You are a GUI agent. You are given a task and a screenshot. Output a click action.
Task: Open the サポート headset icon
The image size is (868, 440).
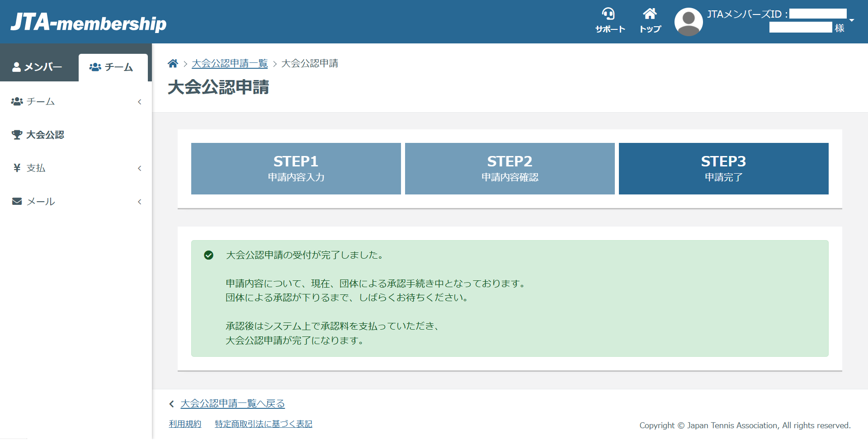point(609,14)
